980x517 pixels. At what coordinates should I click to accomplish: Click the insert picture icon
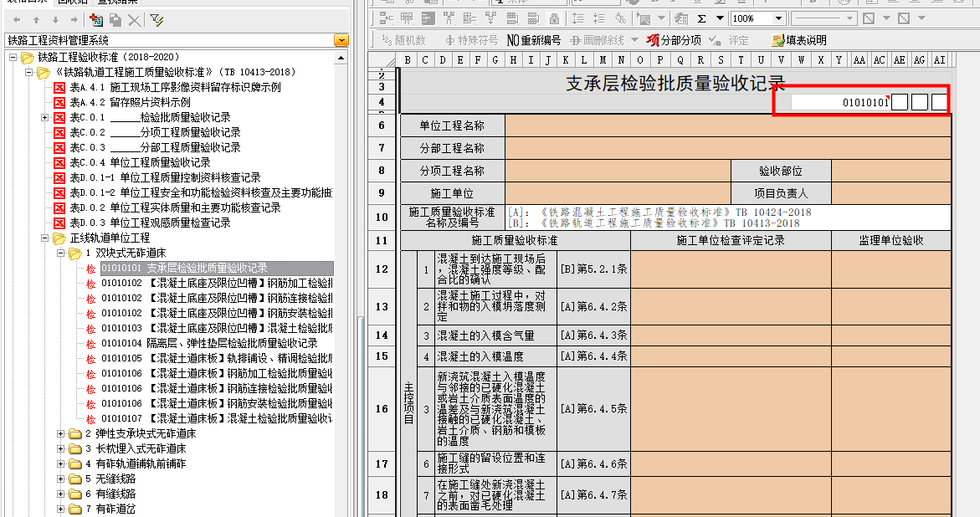click(x=644, y=18)
